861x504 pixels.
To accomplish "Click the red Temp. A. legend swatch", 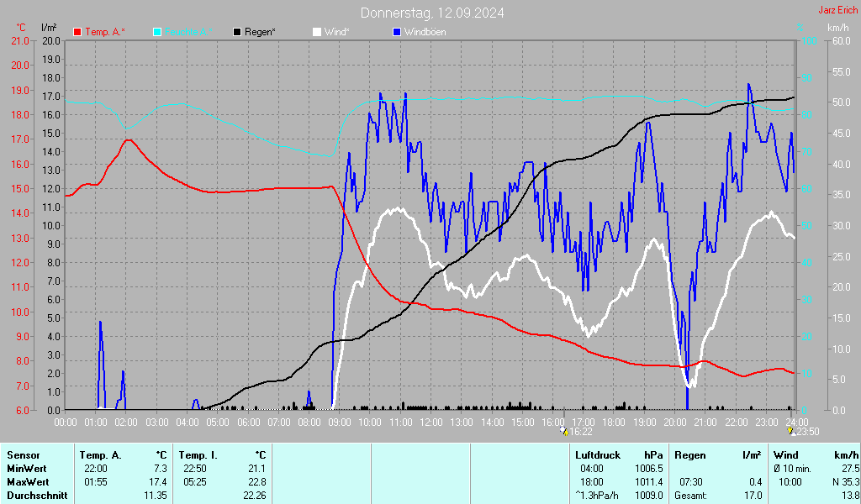I will [78, 32].
